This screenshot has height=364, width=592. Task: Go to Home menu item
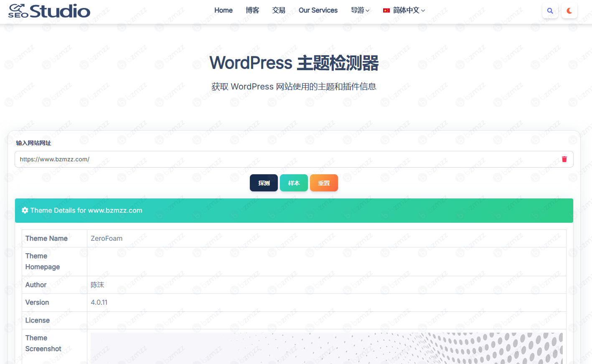pos(224,10)
